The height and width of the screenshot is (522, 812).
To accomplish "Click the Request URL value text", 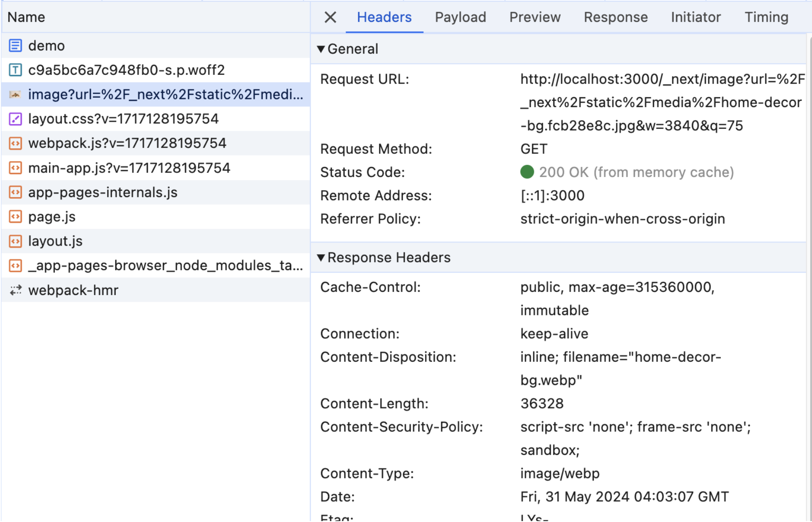I will 660,102.
